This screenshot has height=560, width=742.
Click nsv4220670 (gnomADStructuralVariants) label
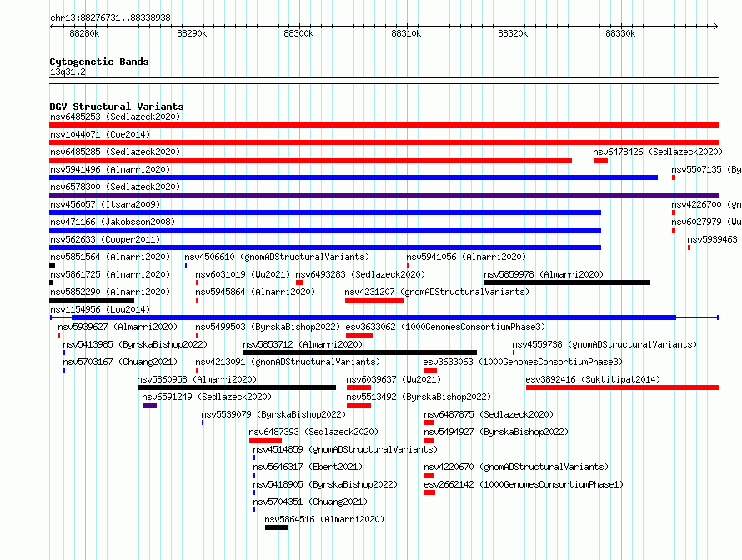coord(516,467)
